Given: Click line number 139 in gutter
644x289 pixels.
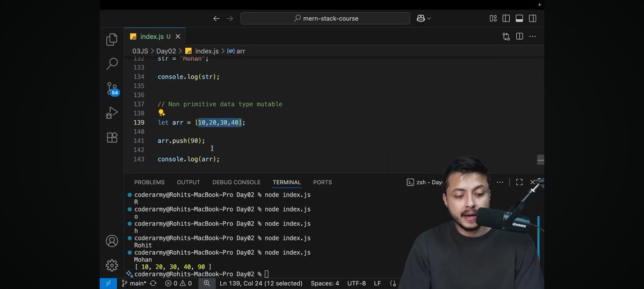Looking at the screenshot, I should click(139, 122).
